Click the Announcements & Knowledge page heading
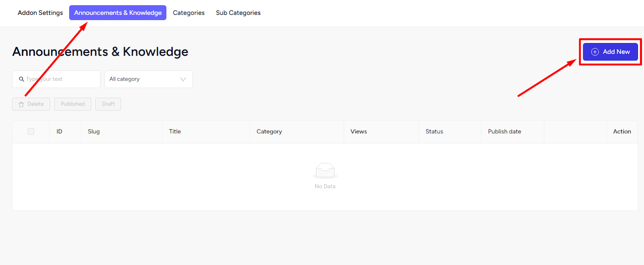 100,52
